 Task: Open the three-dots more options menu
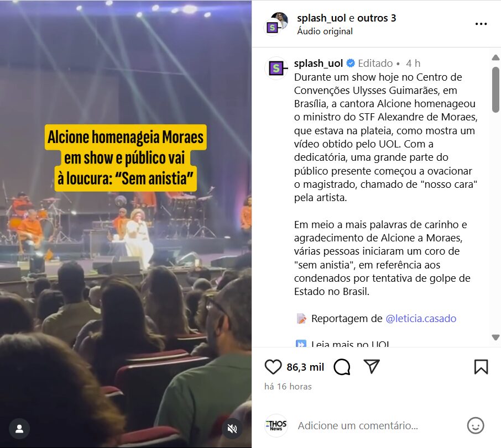[481, 24]
